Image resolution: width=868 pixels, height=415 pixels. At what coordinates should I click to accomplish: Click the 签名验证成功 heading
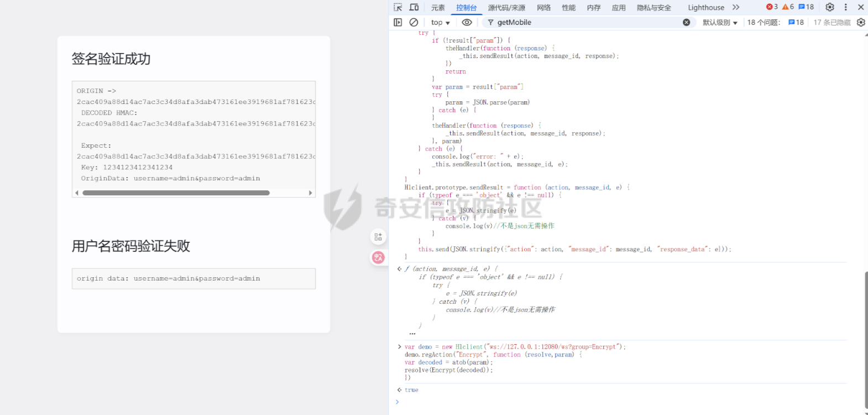click(x=111, y=59)
